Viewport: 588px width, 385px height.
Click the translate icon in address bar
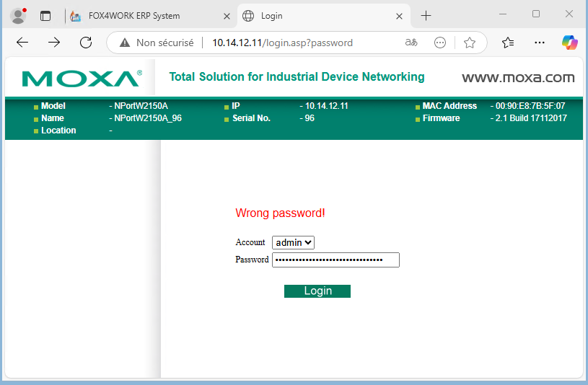(411, 43)
